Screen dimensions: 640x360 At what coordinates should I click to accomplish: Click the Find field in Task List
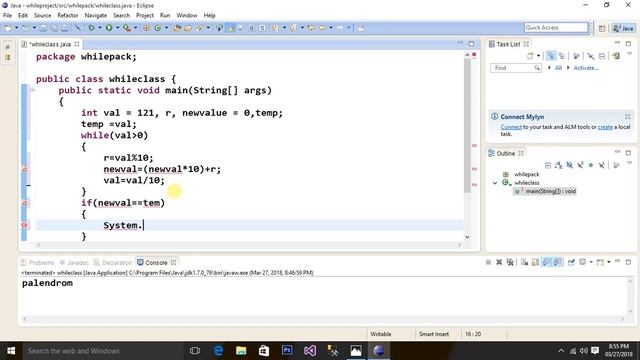(516, 68)
